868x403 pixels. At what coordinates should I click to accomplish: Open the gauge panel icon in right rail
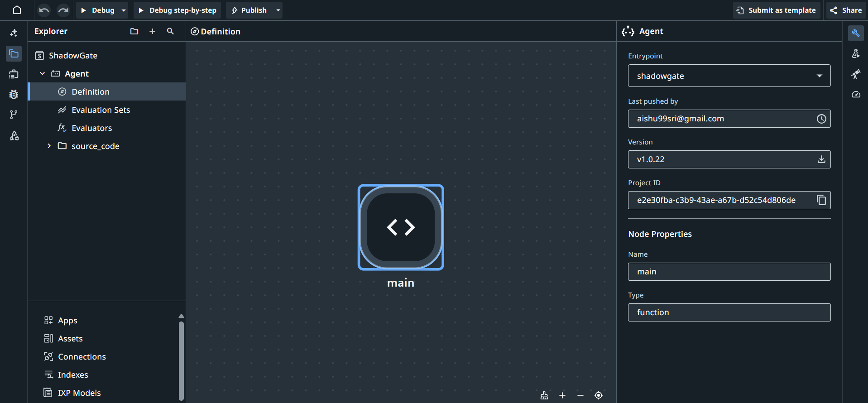pos(856,94)
